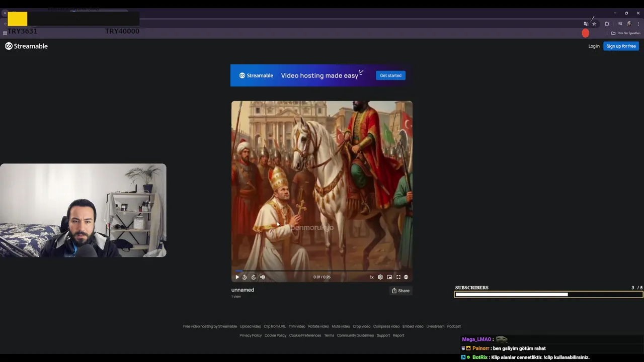The height and width of the screenshot is (362, 644).
Task: Open the Clip from URL link
Action: tap(275, 326)
